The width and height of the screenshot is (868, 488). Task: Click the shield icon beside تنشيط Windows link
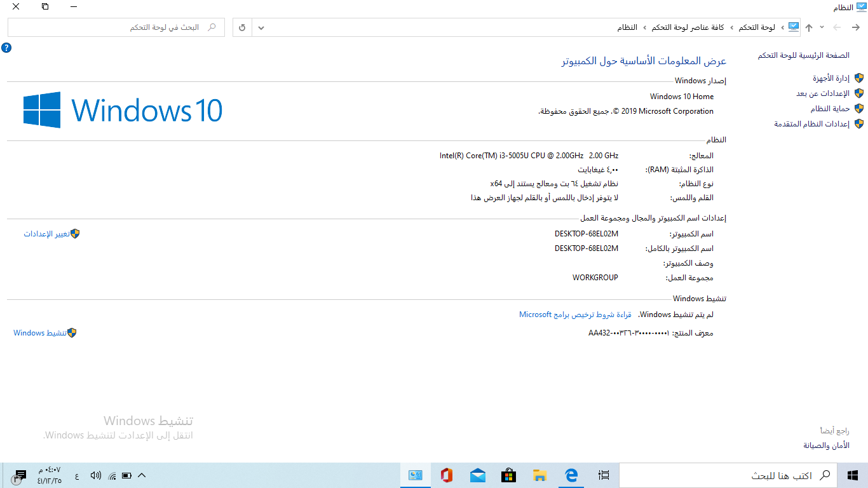[x=72, y=333]
